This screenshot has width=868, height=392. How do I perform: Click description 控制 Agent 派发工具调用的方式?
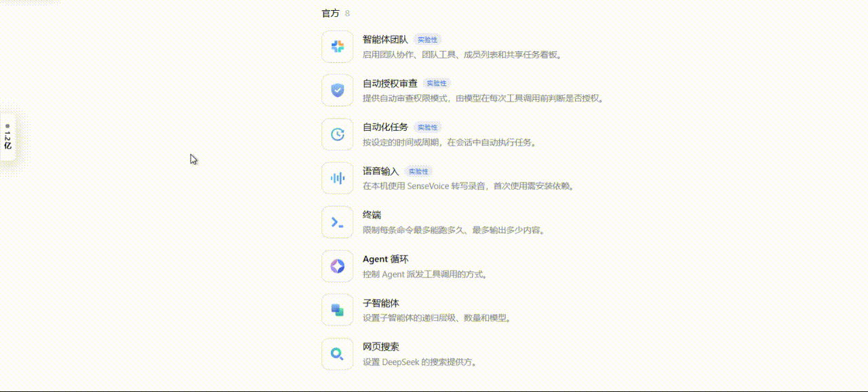point(426,274)
